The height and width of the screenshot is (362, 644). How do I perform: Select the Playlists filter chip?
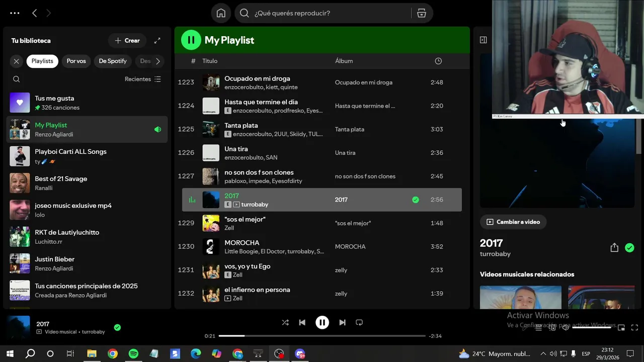pyautogui.click(x=42, y=61)
